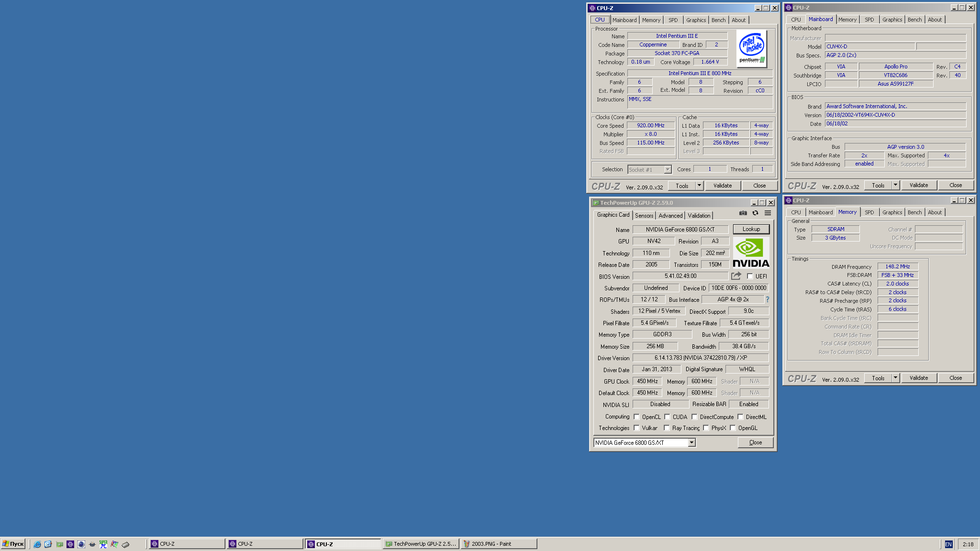Viewport: 980px width, 551px height.
Task: Open the Advanced tab in GPU-Z
Action: [x=670, y=216]
